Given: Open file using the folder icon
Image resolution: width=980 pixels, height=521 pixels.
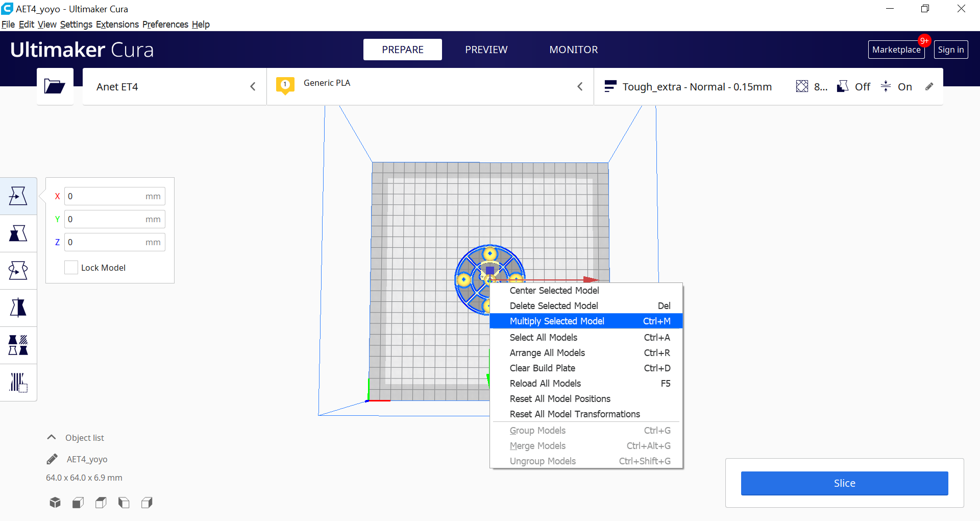Looking at the screenshot, I should [55, 86].
